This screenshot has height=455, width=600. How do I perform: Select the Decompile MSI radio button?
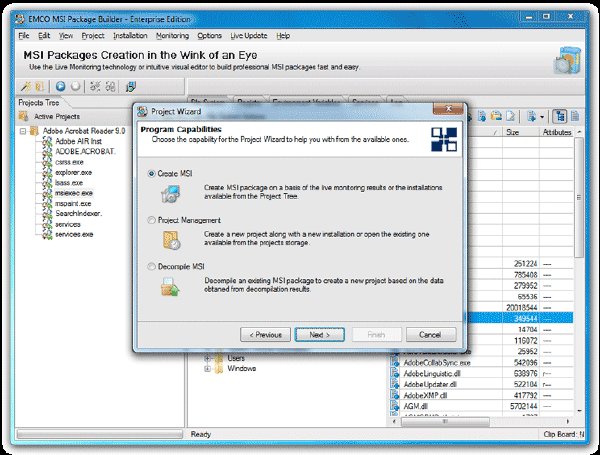pyautogui.click(x=152, y=266)
